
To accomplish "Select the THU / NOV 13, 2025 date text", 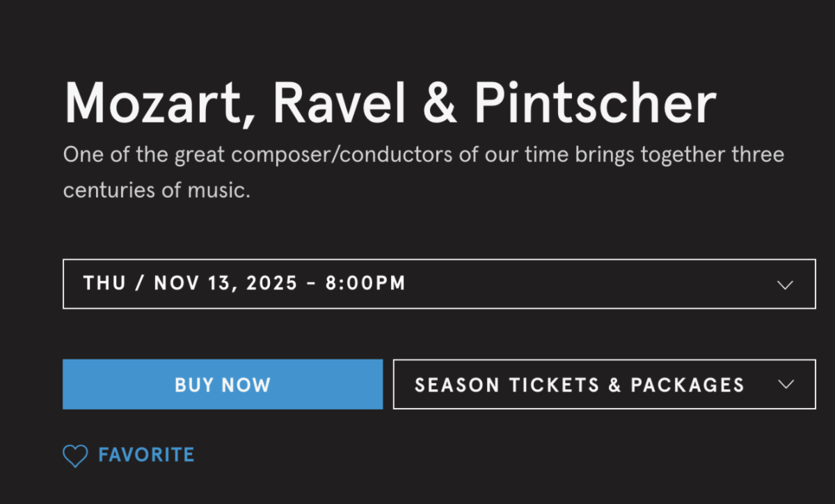I will tap(190, 284).
